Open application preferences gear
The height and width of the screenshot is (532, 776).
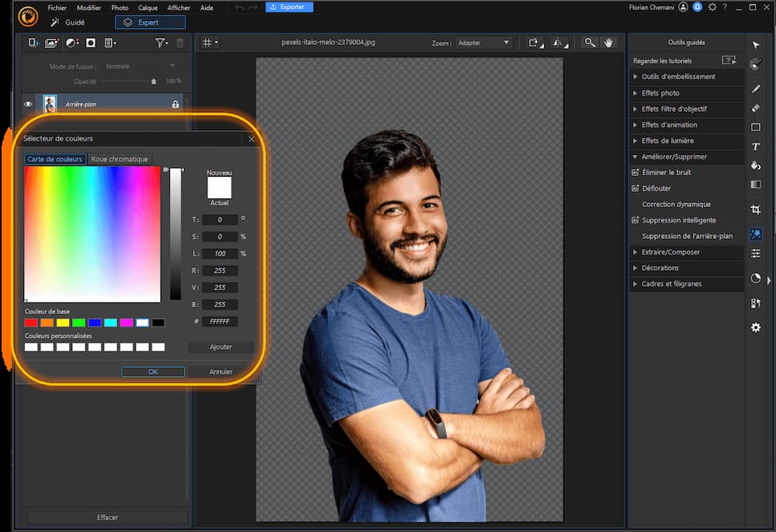click(712, 7)
